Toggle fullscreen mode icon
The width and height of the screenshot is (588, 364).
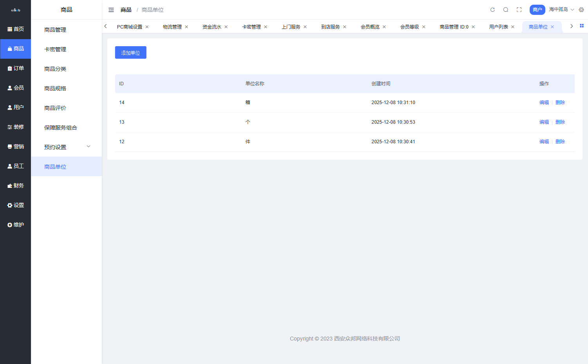[x=519, y=10]
